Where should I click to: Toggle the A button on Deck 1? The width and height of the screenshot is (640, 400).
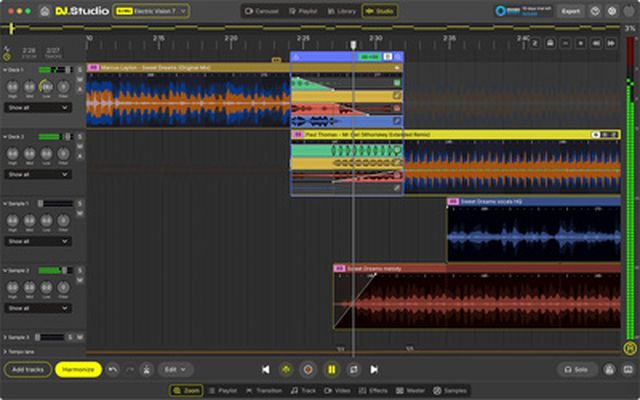point(80,89)
